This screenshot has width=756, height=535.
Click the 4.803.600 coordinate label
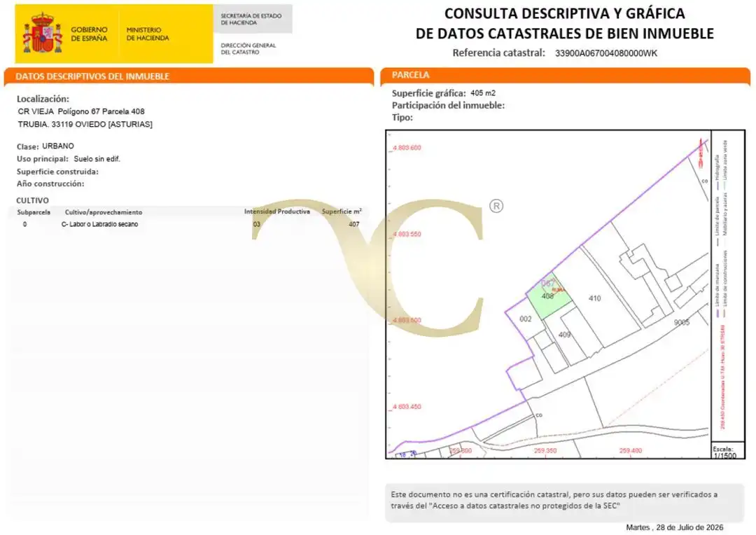tap(407, 148)
